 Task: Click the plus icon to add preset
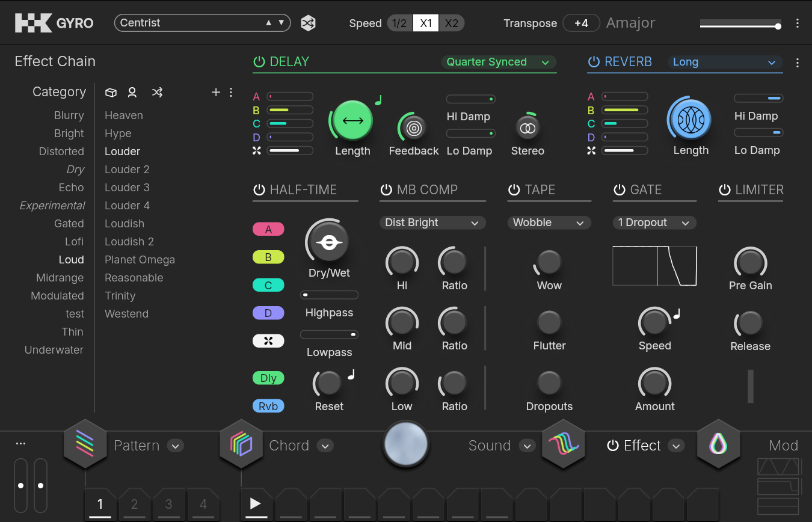point(216,92)
